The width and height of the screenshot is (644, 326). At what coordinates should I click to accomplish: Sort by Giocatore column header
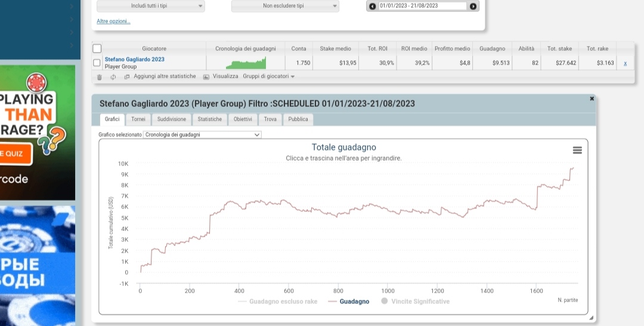(x=154, y=48)
